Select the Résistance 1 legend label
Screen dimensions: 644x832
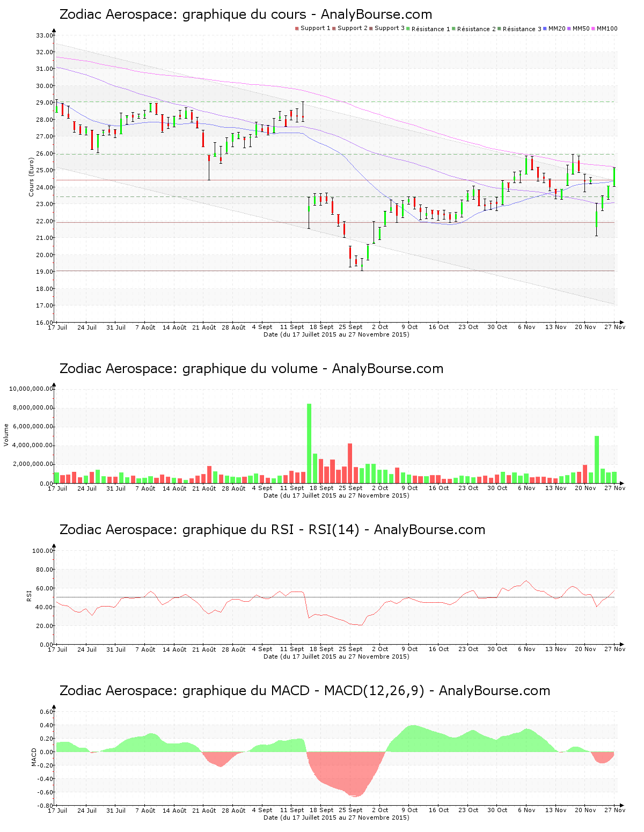click(431, 29)
